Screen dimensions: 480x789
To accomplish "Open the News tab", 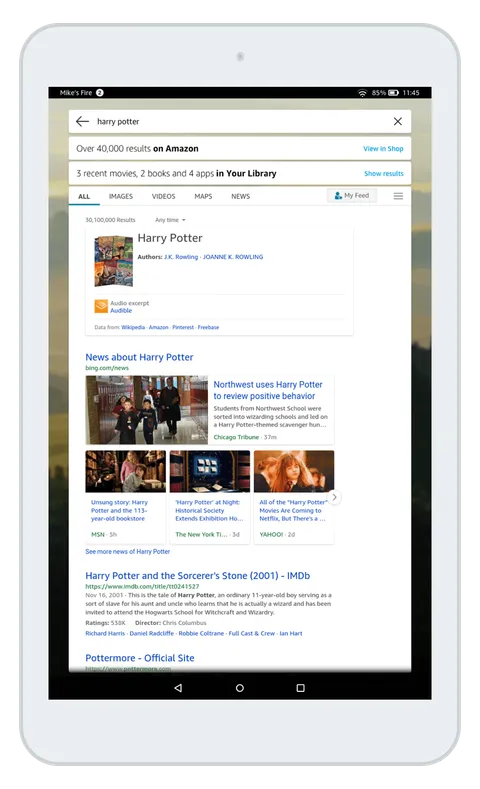I will (x=241, y=196).
